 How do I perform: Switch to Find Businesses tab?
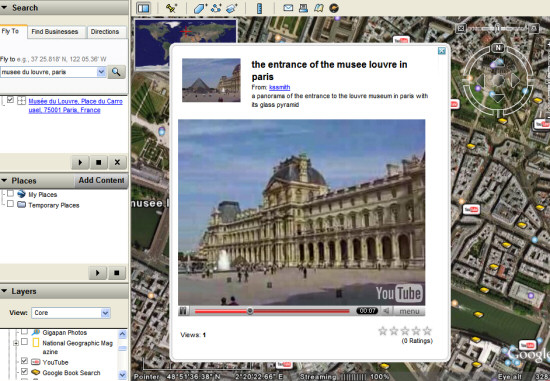55,32
